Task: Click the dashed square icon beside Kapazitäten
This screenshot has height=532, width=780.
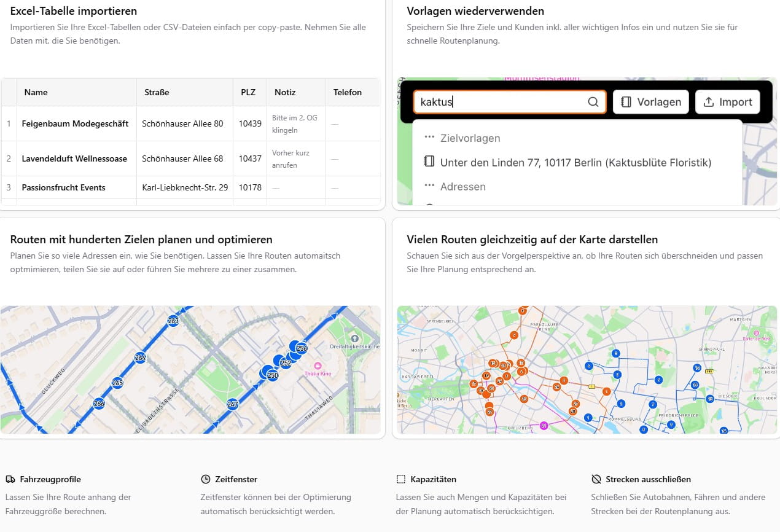Action: [x=401, y=479]
